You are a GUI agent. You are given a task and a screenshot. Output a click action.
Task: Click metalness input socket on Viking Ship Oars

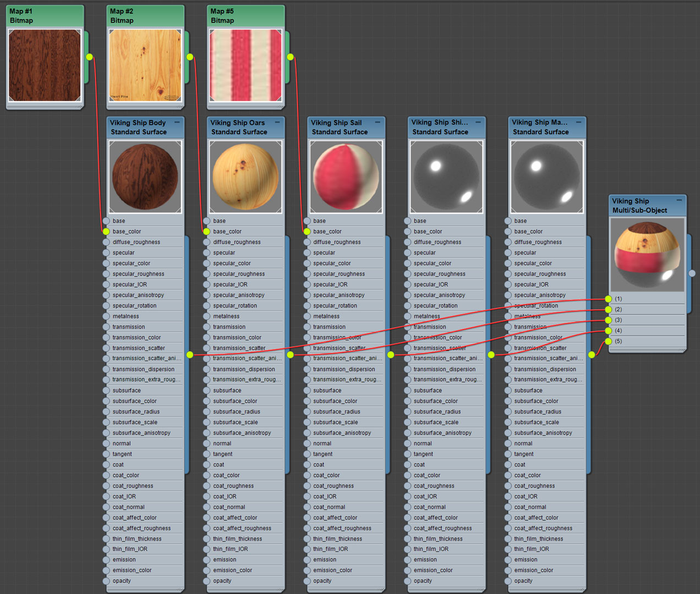207,316
